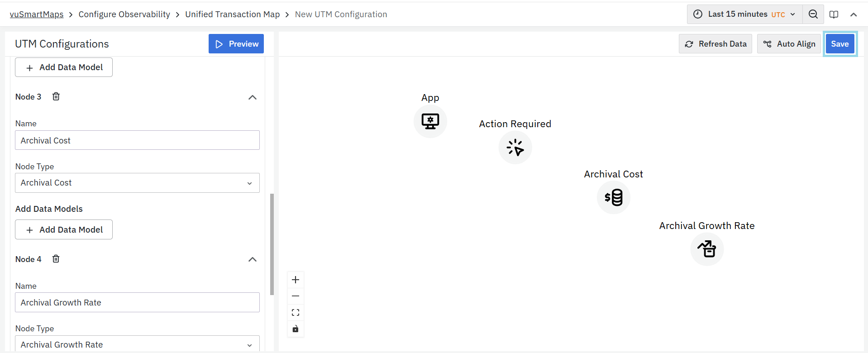
Task: Select the Action Required node icon
Action: point(515,148)
